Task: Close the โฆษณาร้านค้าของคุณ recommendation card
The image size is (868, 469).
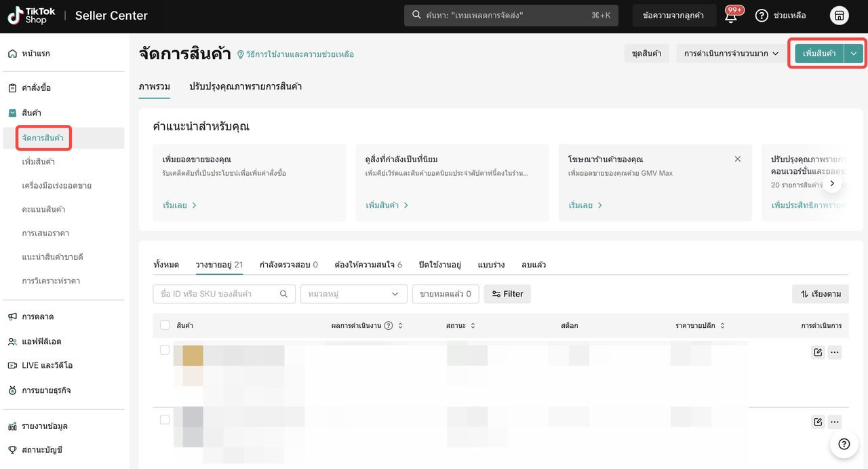Action: click(738, 159)
